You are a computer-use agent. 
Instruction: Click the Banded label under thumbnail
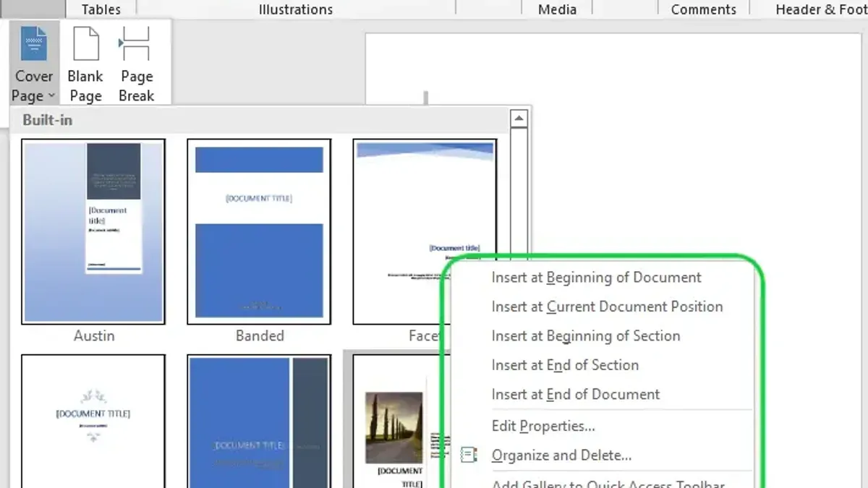pos(260,336)
